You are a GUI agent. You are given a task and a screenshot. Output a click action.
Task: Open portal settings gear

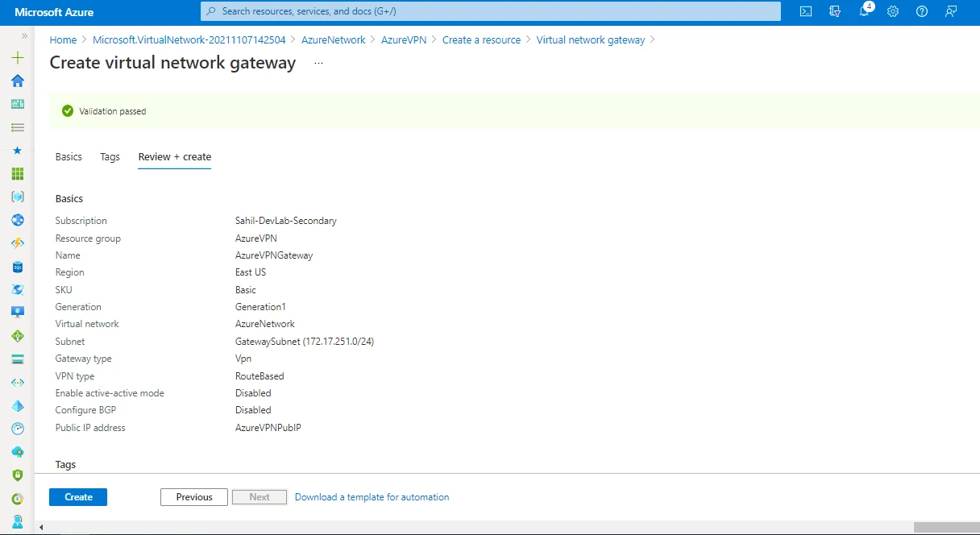(893, 12)
